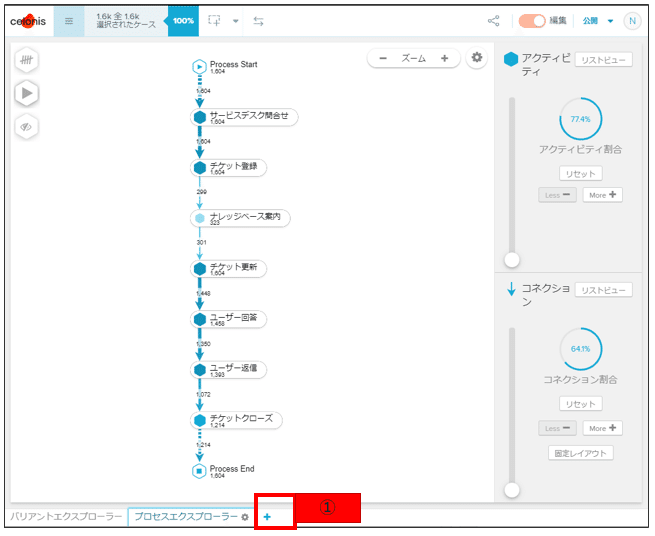
Task: Open the user avatar N
Action: coord(632,21)
